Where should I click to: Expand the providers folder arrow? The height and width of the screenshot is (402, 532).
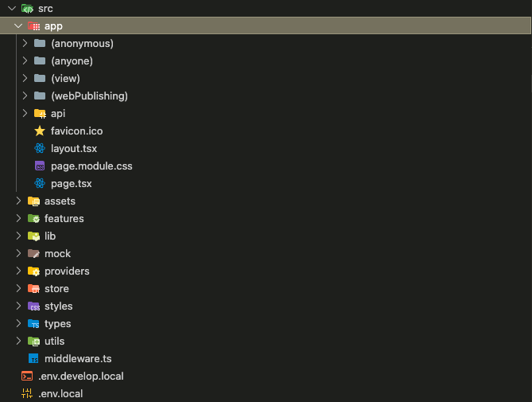[18, 271]
